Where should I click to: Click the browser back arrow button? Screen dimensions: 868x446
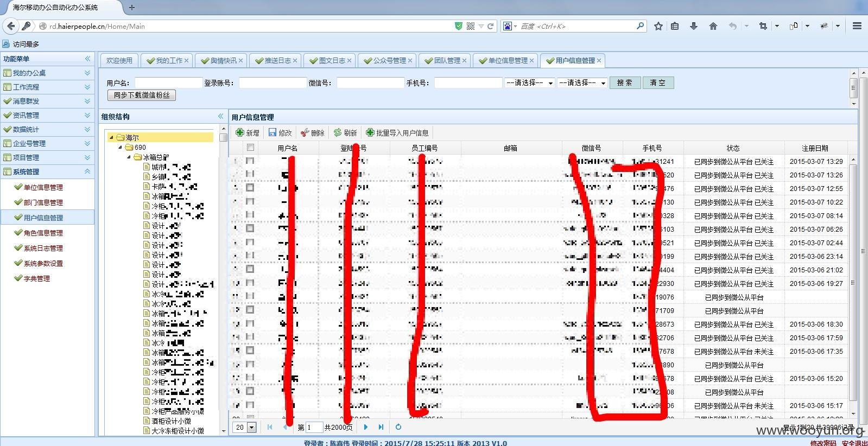coord(11,26)
